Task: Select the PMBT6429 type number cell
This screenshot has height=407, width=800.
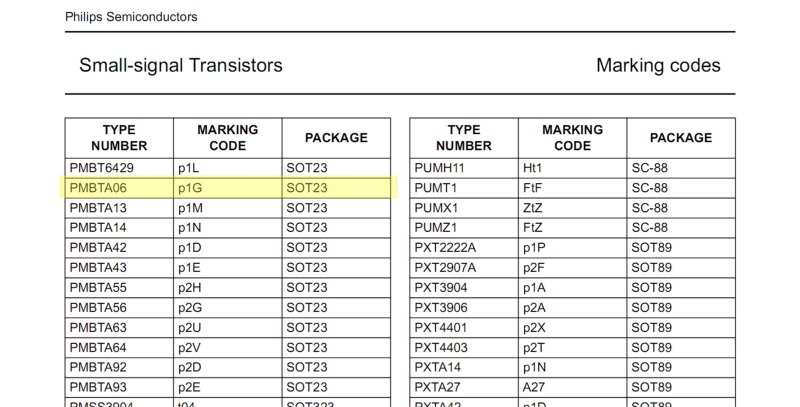Action: (101, 168)
